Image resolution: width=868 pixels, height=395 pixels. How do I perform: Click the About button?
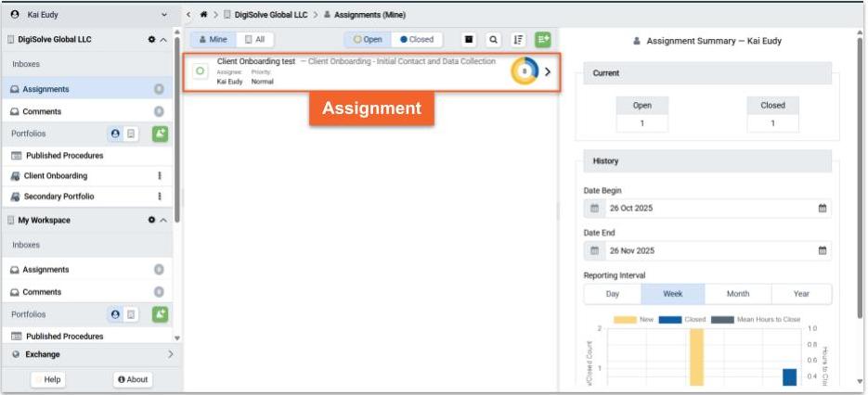click(x=133, y=379)
